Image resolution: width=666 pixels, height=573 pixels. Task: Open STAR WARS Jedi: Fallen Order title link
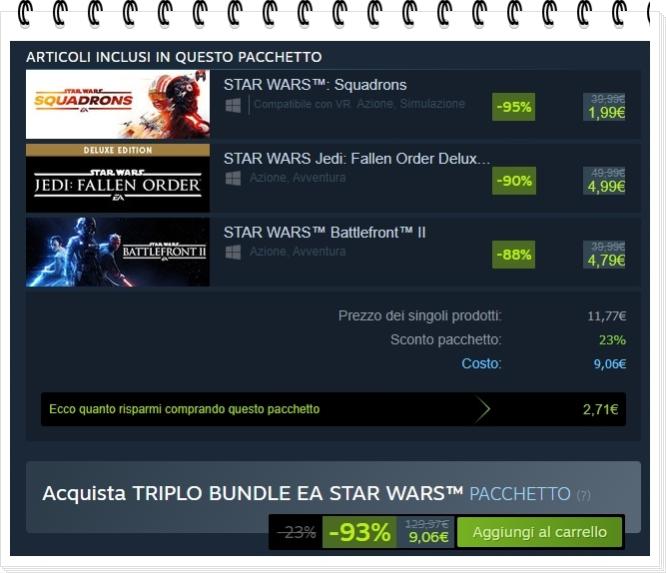[x=357, y=159]
